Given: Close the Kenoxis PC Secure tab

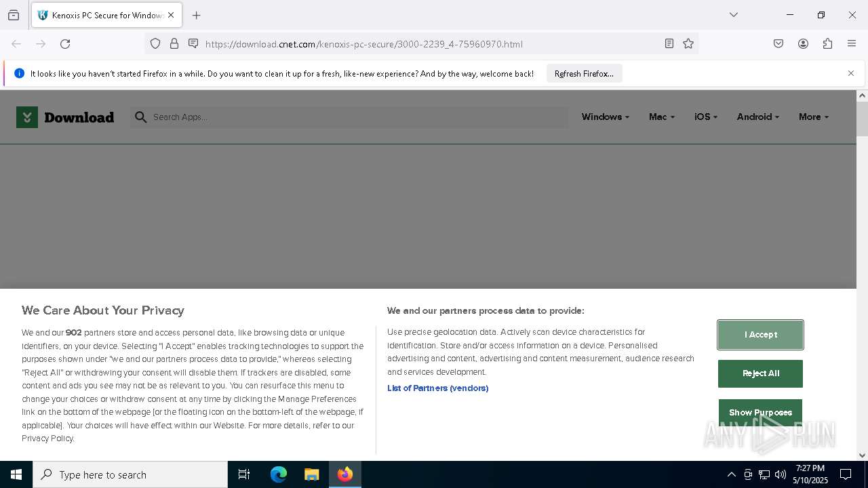Looking at the screenshot, I should (x=171, y=15).
